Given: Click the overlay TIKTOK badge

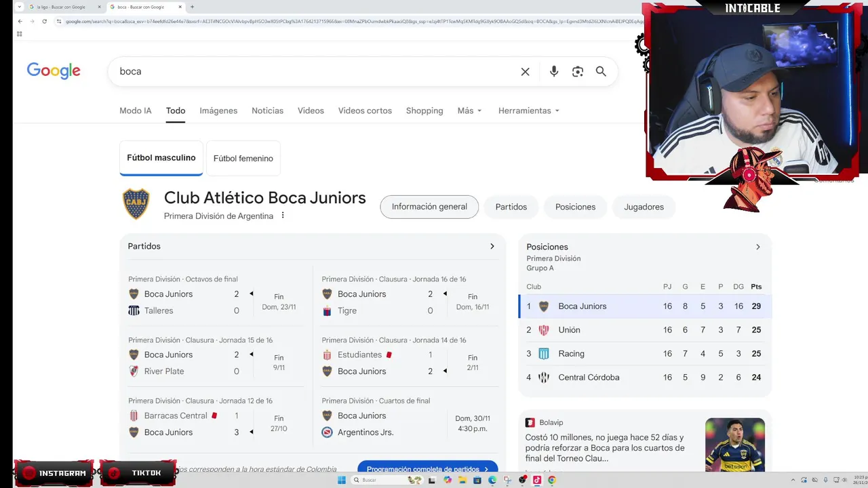Looking at the screenshot, I should (x=139, y=472).
